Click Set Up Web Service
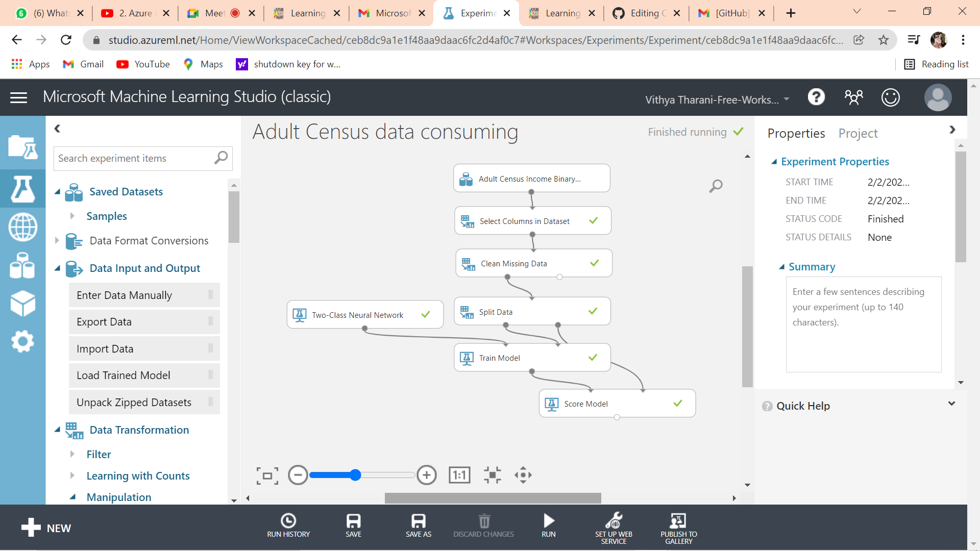Viewport: 980px width, 551px height. pyautogui.click(x=614, y=529)
